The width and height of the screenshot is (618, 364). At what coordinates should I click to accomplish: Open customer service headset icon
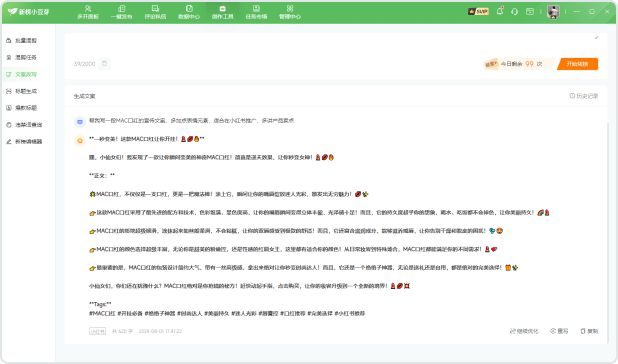click(514, 12)
